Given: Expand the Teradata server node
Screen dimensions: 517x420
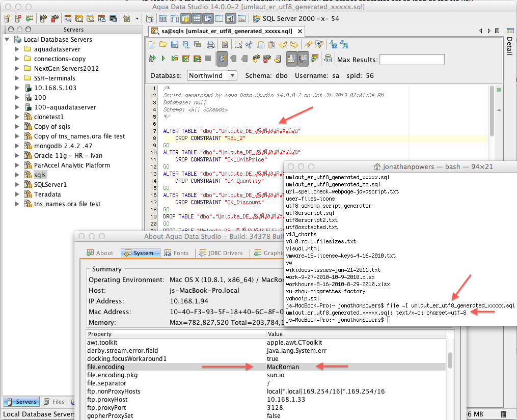Looking at the screenshot, I should [17, 194].
